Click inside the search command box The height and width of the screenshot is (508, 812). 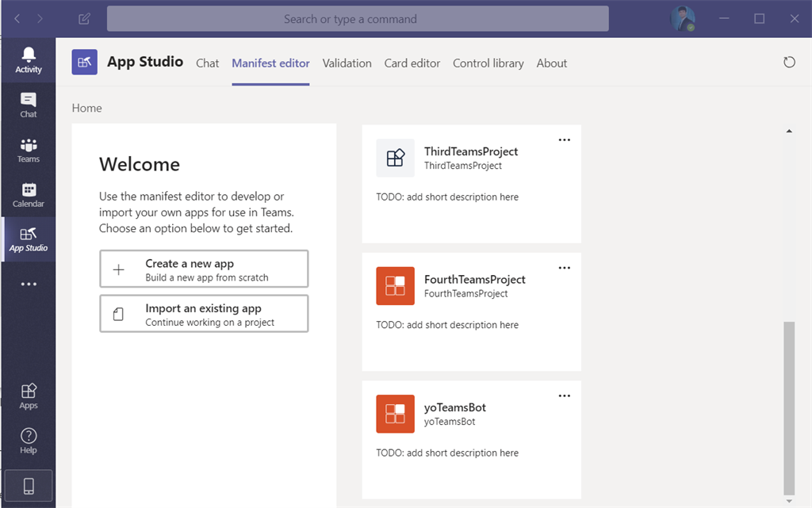[357, 17]
